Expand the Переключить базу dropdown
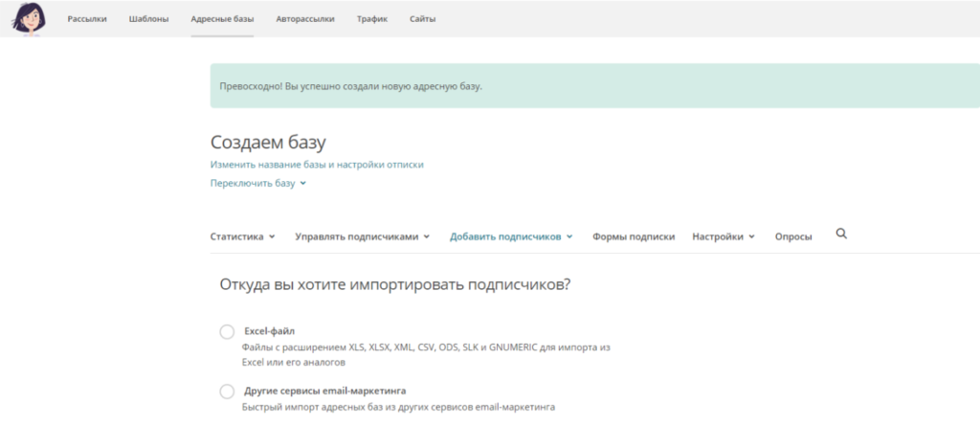The width and height of the screenshot is (980, 426). point(258,183)
